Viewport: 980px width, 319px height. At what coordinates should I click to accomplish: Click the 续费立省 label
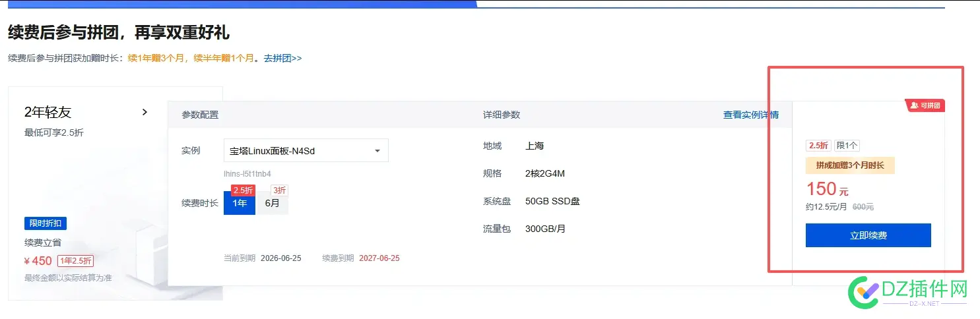[43, 243]
